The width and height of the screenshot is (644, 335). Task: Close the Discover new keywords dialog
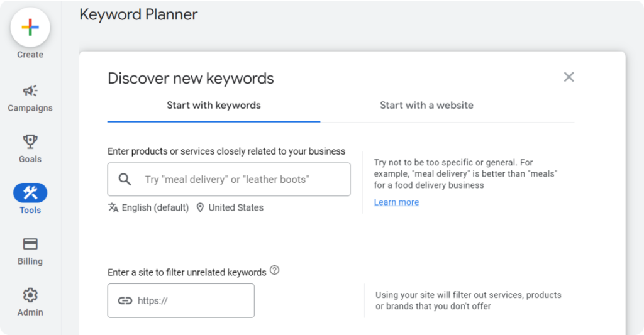[x=569, y=77]
